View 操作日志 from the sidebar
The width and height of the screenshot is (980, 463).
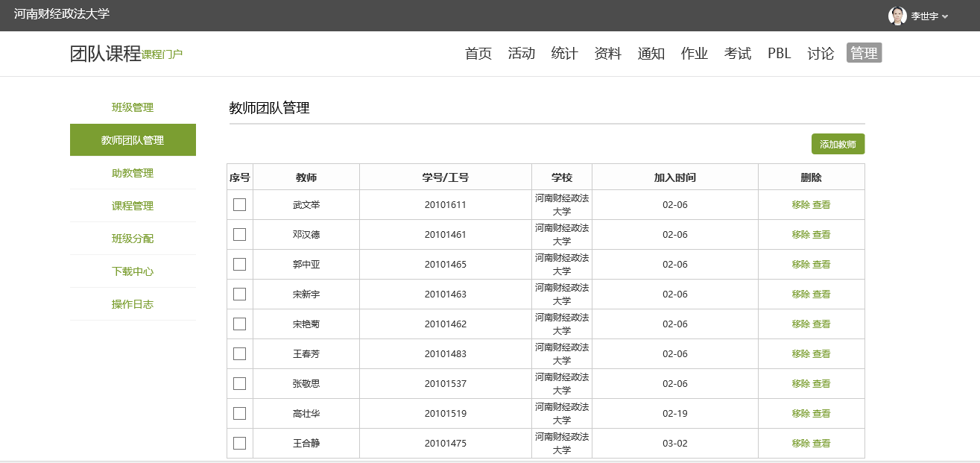click(133, 304)
